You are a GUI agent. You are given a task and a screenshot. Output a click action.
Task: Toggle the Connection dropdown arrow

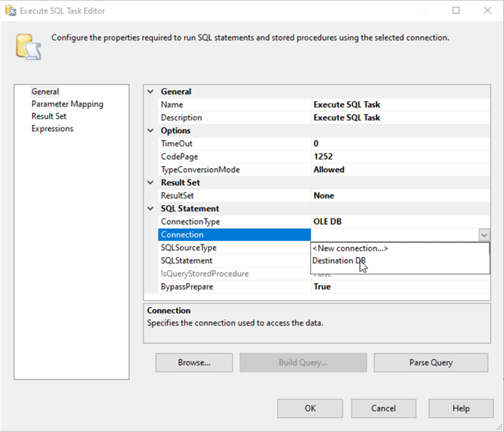[484, 235]
